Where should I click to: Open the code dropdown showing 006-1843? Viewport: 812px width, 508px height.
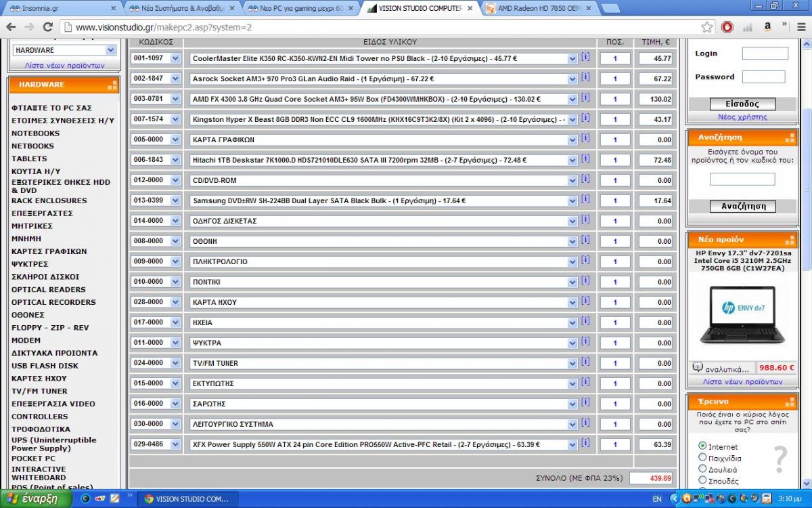pyautogui.click(x=156, y=160)
